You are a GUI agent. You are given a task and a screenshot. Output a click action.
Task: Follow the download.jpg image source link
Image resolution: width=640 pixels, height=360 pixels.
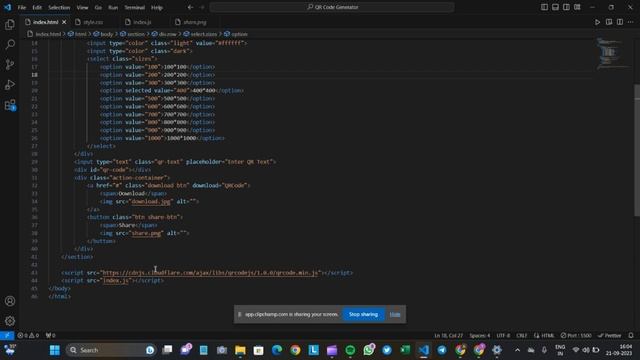(151, 201)
